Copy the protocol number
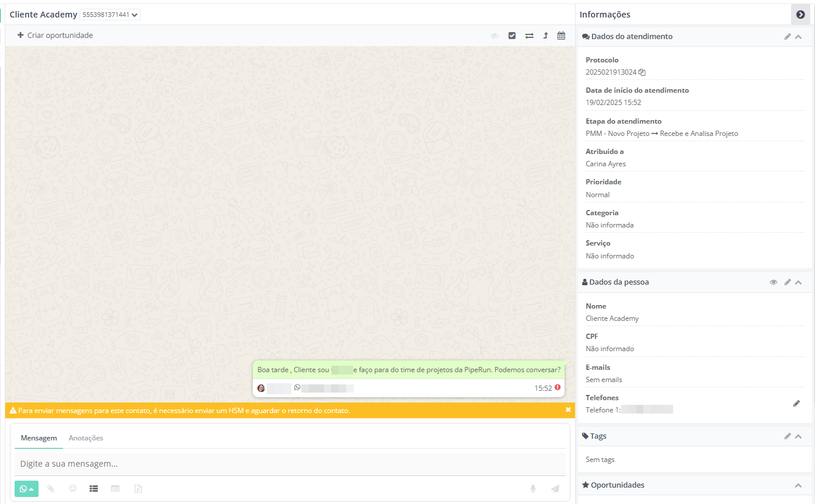 tap(642, 72)
